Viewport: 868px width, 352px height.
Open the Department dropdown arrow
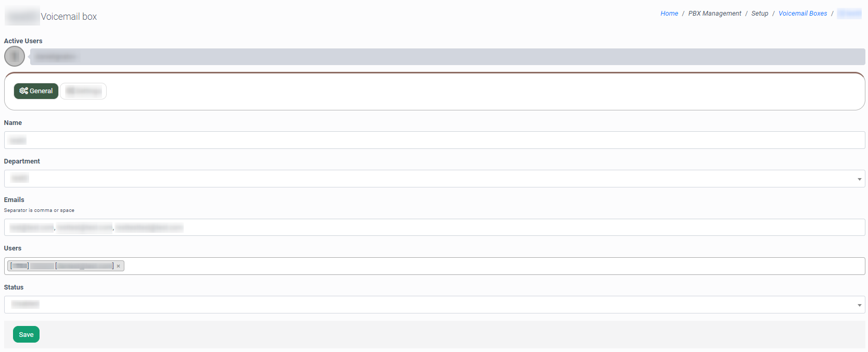[859, 179]
